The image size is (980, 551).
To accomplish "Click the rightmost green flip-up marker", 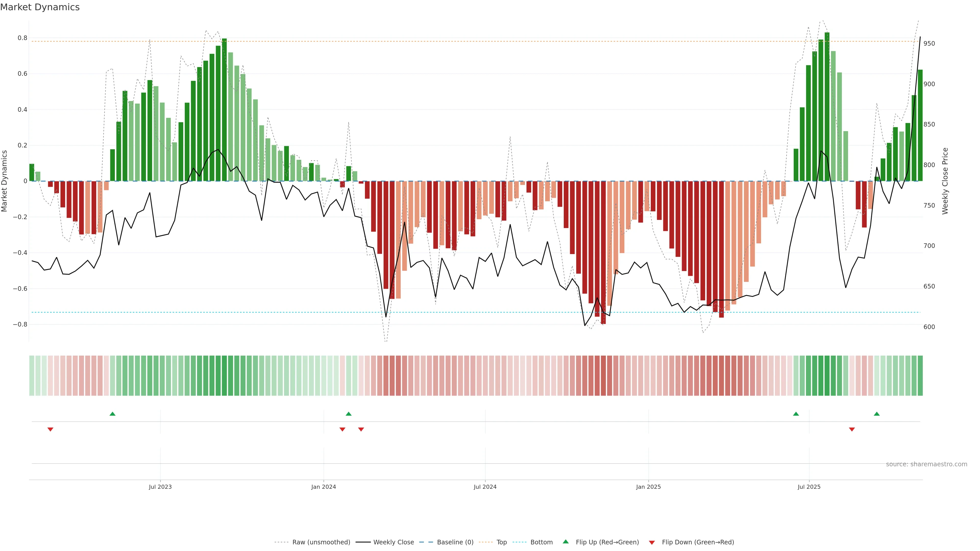I will 877,414.
